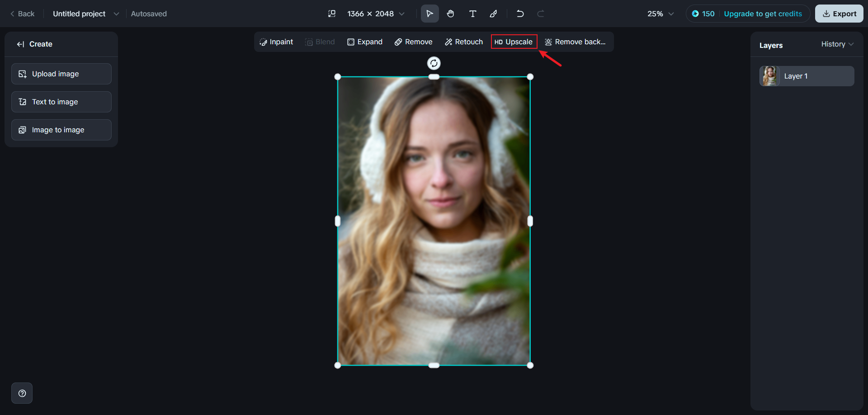The width and height of the screenshot is (868, 415).
Task: Select the Brush tool
Action: tap(494, 14)
